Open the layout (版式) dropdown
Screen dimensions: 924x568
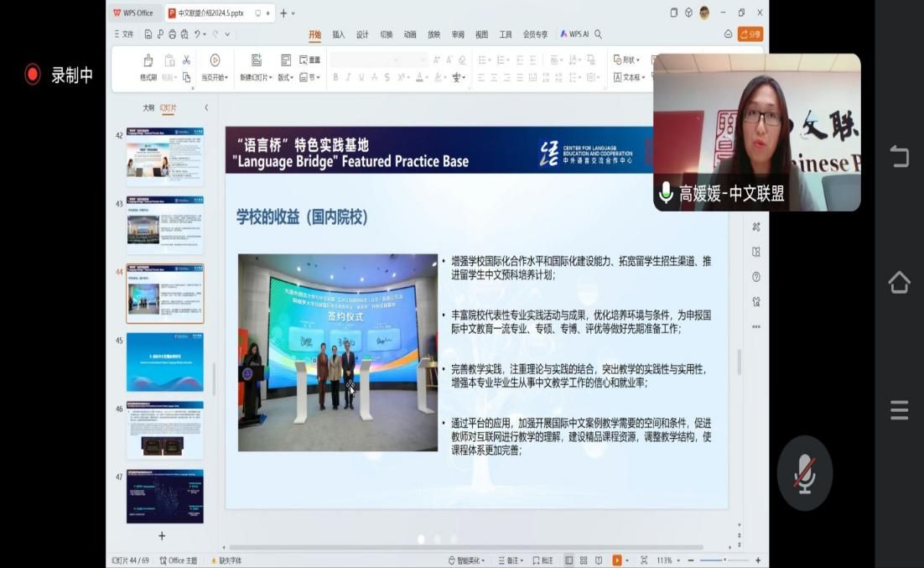(286, 77)
